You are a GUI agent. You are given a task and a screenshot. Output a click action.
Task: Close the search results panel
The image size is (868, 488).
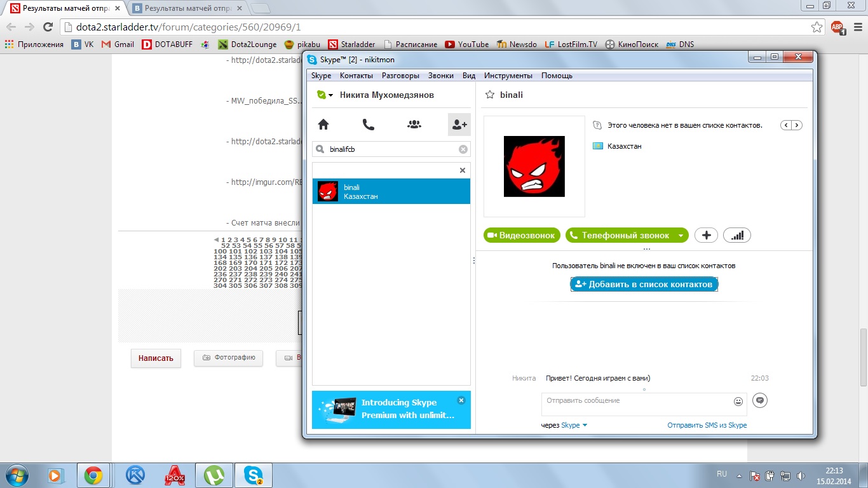pyautogui.click(x=463, y=170)
